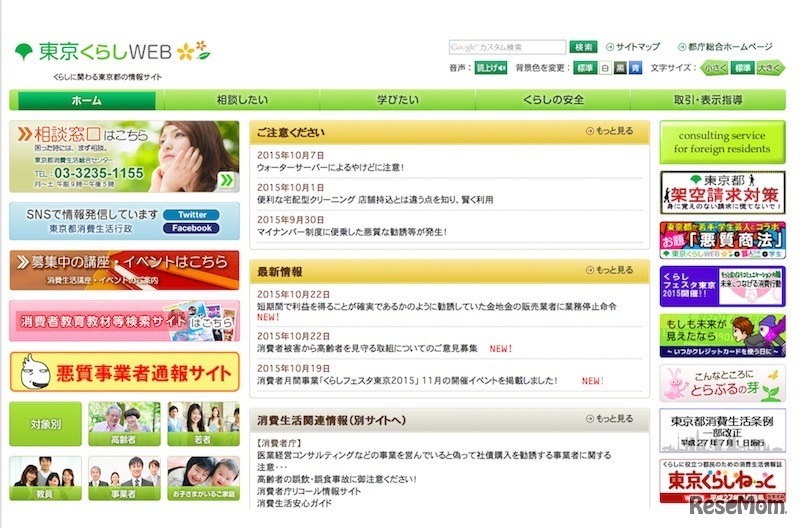Open 悪質事業者通報サイト banner
This screenshot has height=528, width=800.
click(124, 372)
